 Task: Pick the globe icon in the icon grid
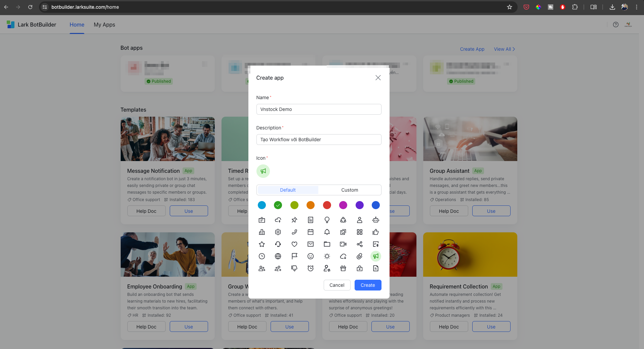(278, 256)
